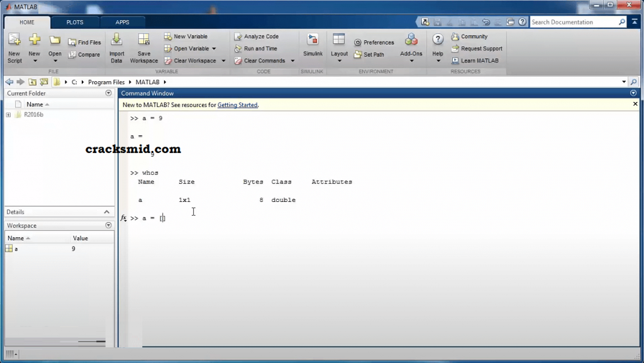Click the New plus icon
This screenshot has width=644, height=363.
35,40
